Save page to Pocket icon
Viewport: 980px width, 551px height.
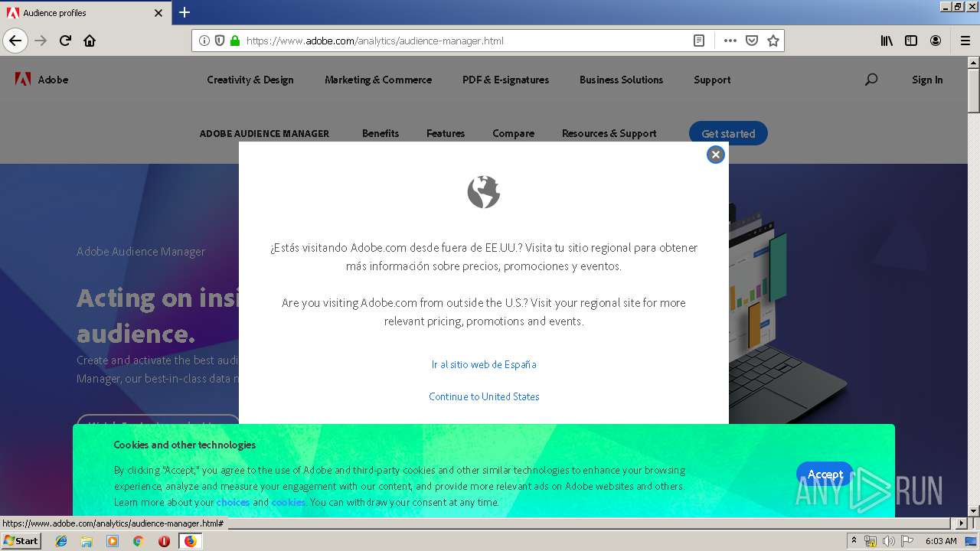[752, 41]
